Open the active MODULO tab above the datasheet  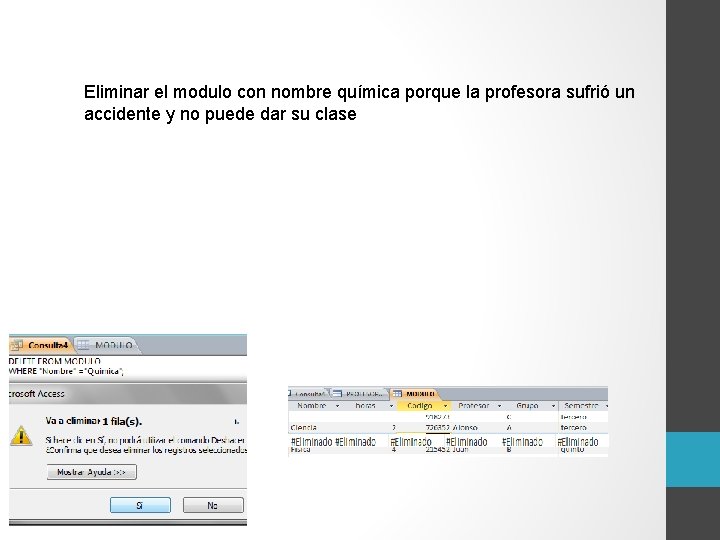(414, 394)
